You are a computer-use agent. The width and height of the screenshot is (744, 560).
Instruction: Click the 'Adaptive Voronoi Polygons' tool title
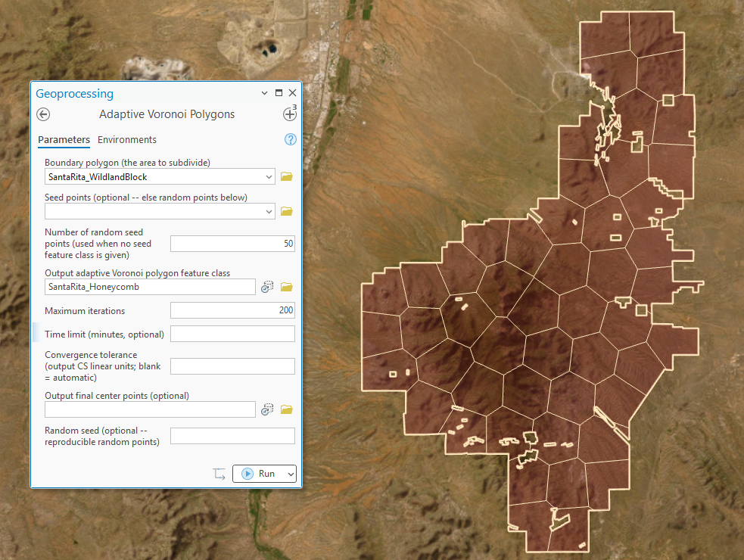pos(167,114)
